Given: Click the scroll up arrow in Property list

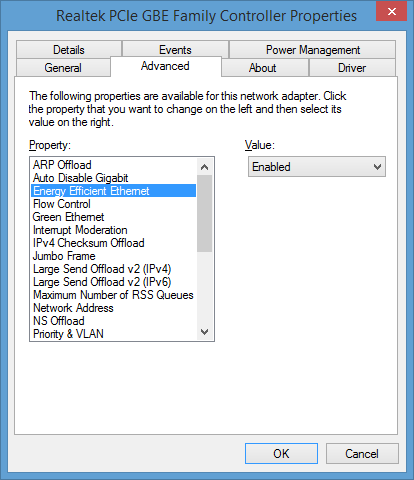Looking at the screenshot, I should 204,167.
